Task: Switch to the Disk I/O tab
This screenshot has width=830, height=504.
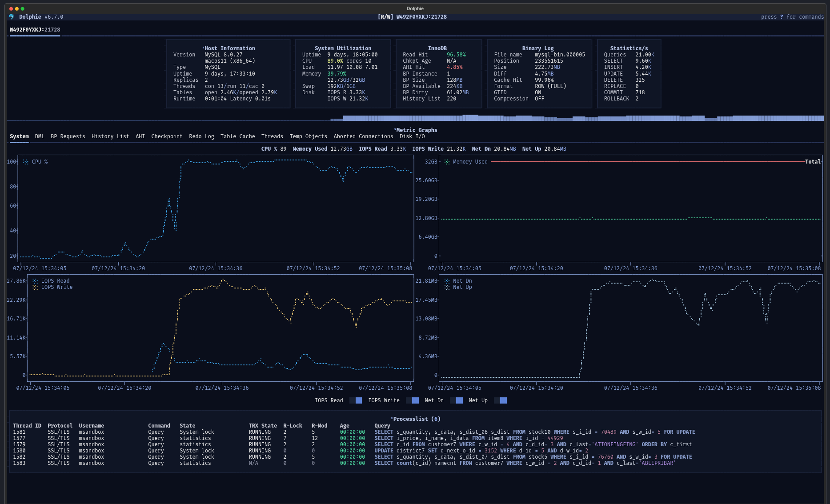Action: coord(412,136)
